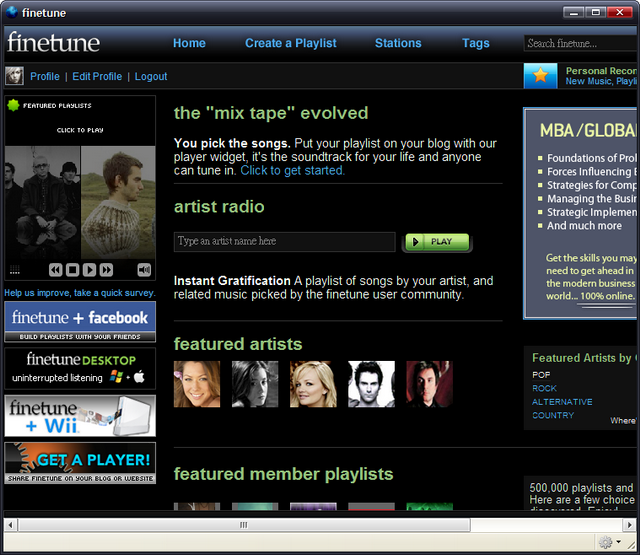The width and height of the screenshot is (640, 555).
Task: Open the gear settings icon in status bar
Action: pyautogui.click(x=605, y=542)
